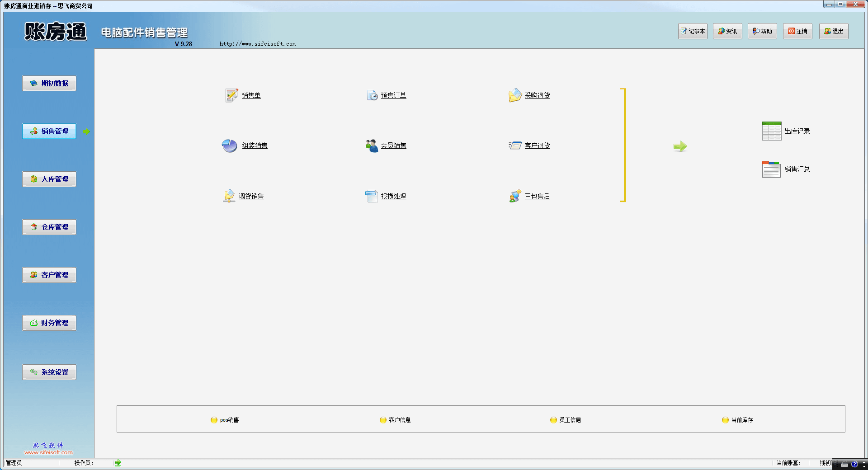Viewport: 868px width, 470px height.
Task: Open the 三包售后 service icon
Action: [515, 196]
